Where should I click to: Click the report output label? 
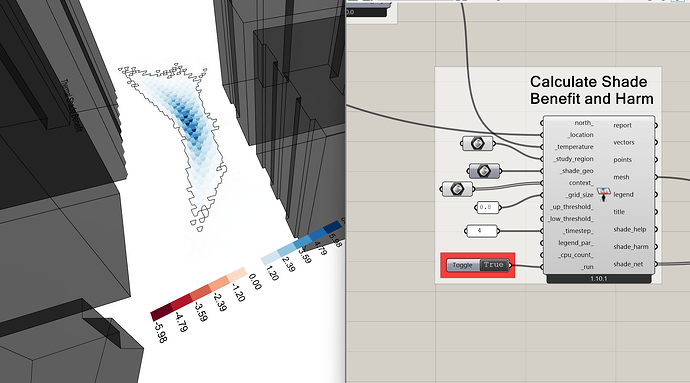(623, 125)
